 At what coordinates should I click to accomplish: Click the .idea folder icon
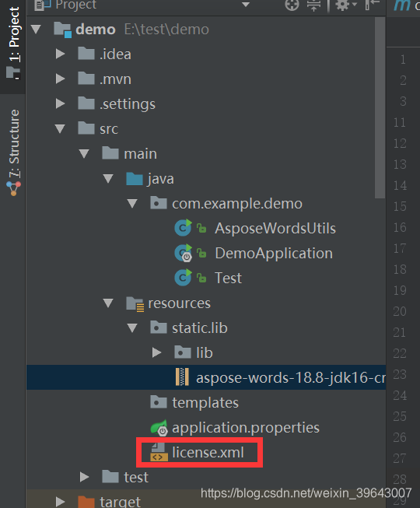tap(86, 54)
